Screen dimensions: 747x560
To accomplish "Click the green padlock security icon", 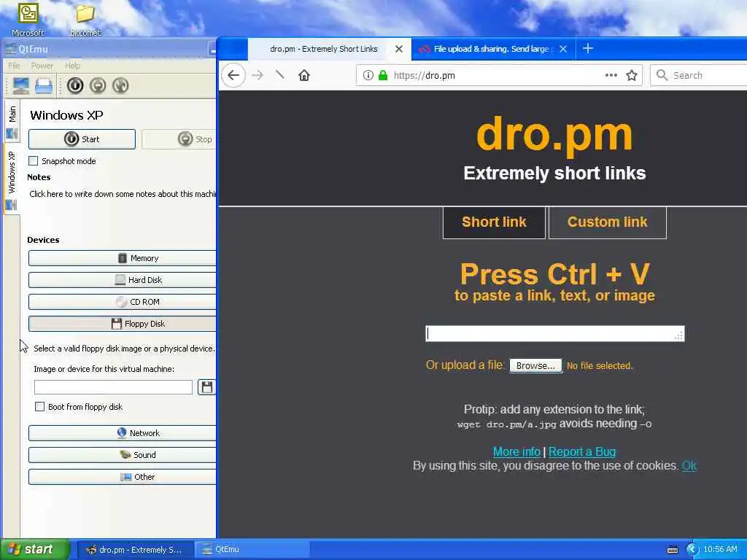I will (383, 75).
